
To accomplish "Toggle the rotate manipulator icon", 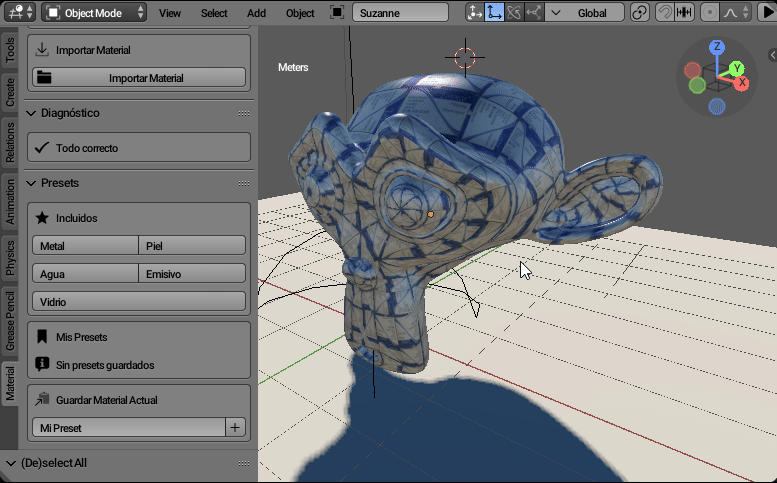I will pyautogui.click(x=514, y=13).
